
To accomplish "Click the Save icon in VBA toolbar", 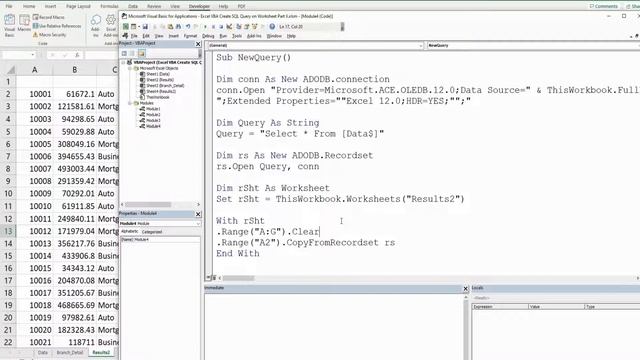I will click(x=145, y=27).
